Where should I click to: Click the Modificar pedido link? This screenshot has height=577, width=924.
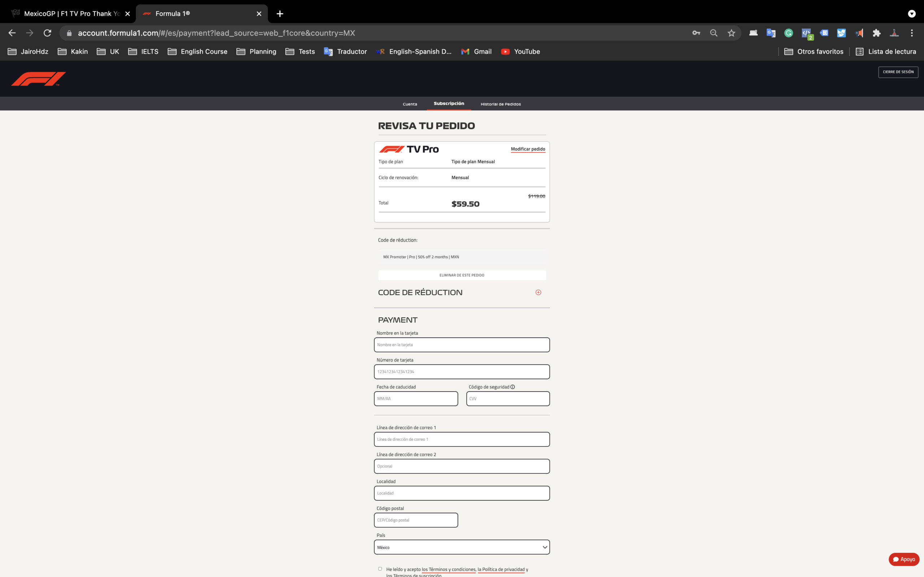528,149
